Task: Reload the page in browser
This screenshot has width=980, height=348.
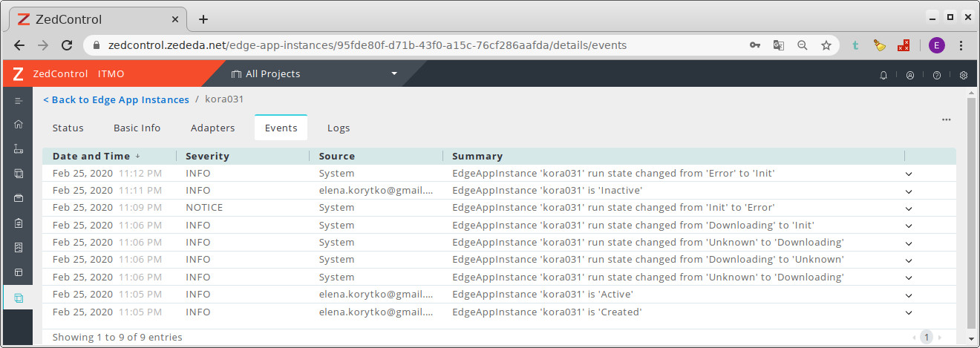Action: [x=67, y=45]
